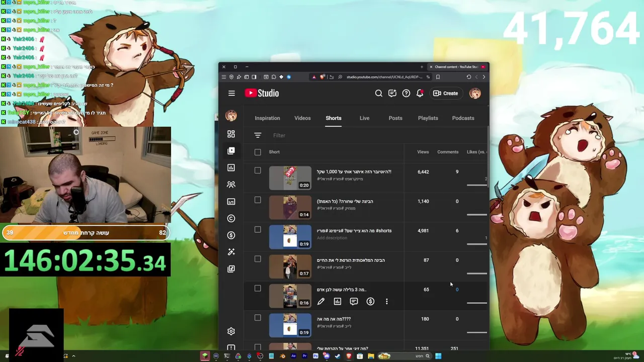The height and width of the screenshot is (362, 644).
Task: Tick checkbox for the 87 views short
Action: pyautogui.click(x=258, y=259)
